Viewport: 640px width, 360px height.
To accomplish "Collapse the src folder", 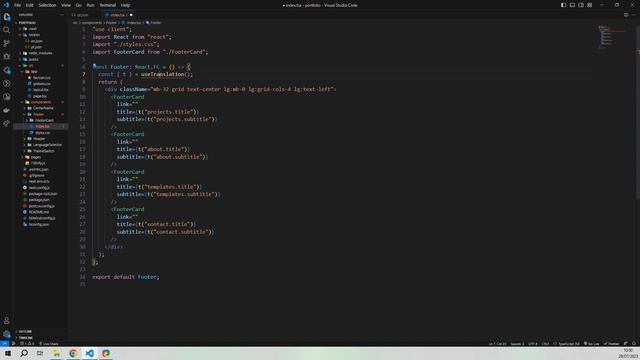I will 31,65.
